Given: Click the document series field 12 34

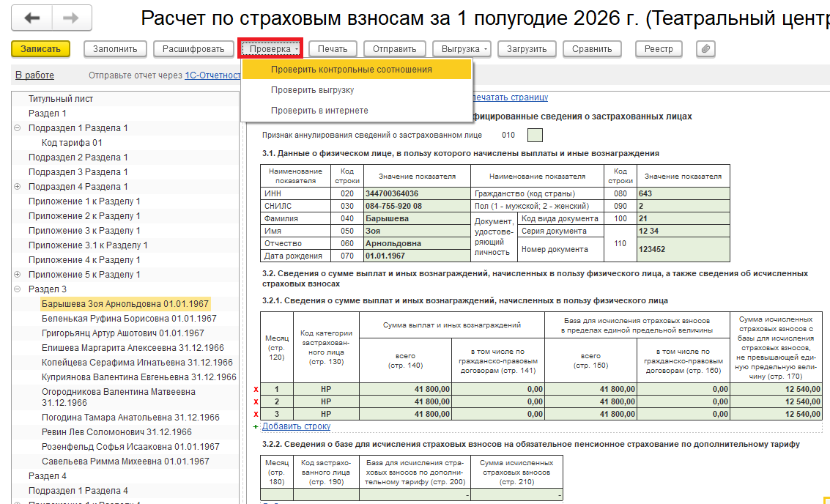Looking at the screenshot, I should click(683, 231).
